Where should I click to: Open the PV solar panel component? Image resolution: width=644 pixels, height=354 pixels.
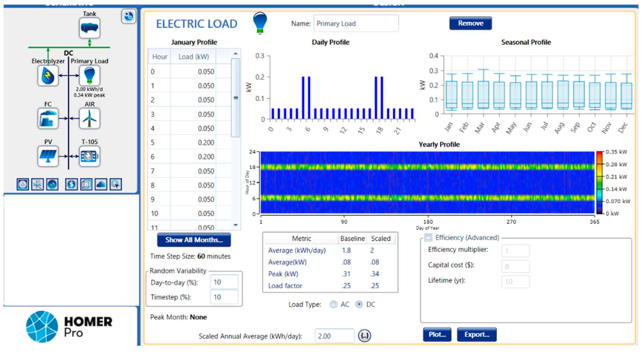48,156
